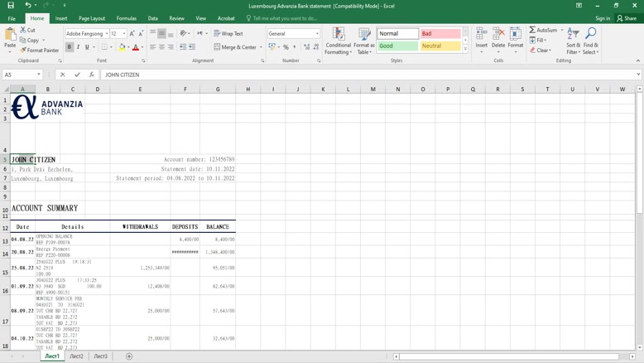Expand the General number format dropdown

click(x=317, y=34)
